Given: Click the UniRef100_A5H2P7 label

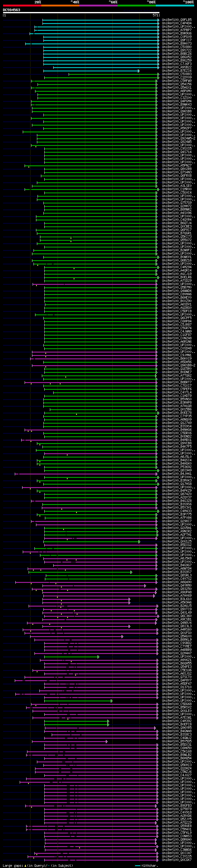Looking at the screenshot, I should click(x=177, y=128).
